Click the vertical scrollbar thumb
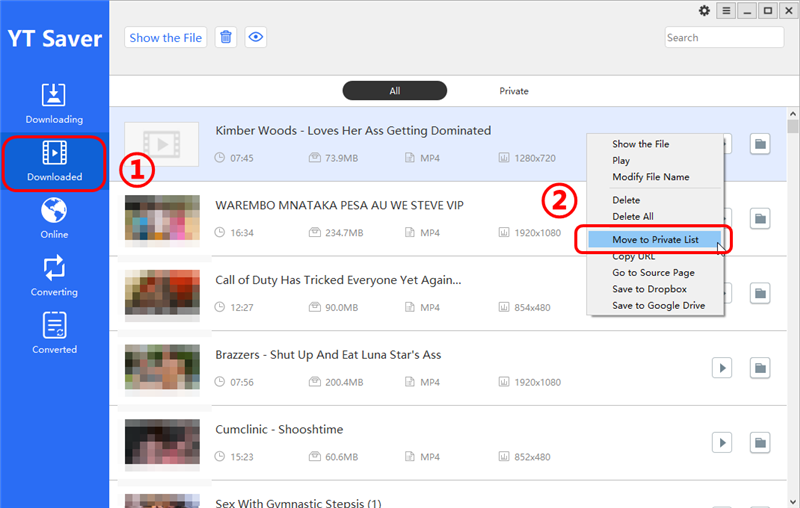Image resolution: width=800 pixels, height=508 pixels. 792,126
